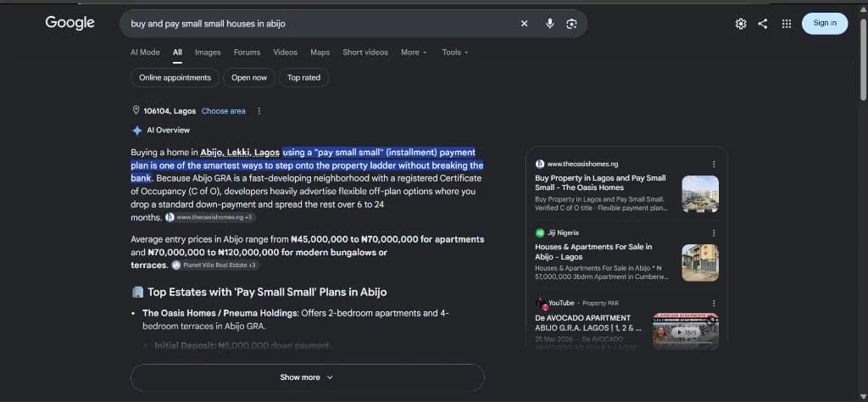Screen dimensions: 868x402
Task: Switch to Images tab
Action: [208, 52]
